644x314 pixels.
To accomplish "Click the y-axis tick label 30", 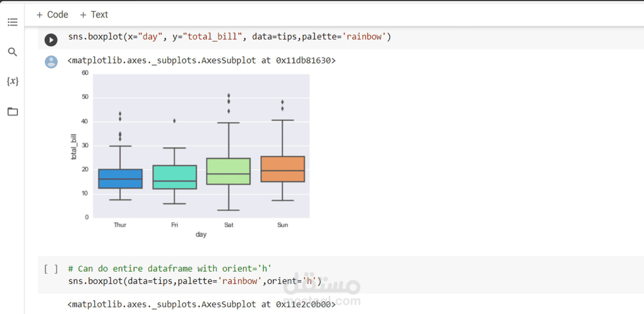I will point(85,145).
